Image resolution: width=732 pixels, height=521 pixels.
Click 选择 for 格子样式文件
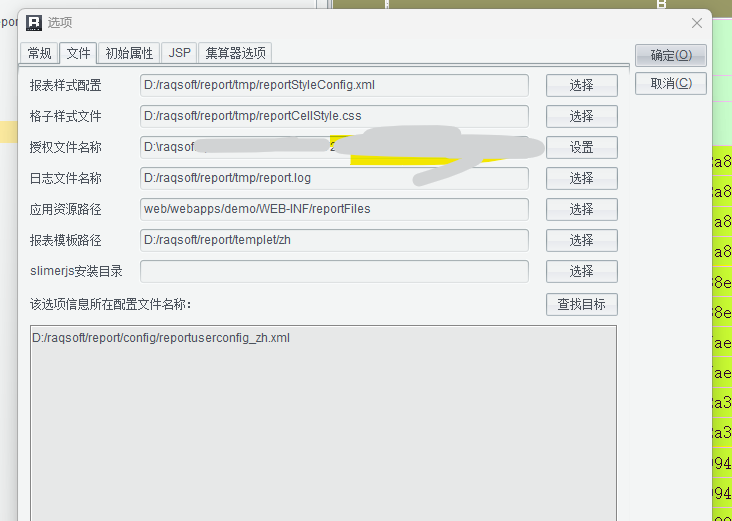click(x=582, y=116)
